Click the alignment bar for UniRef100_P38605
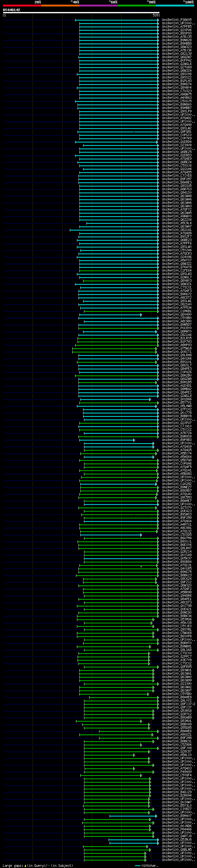 [117, 20]
